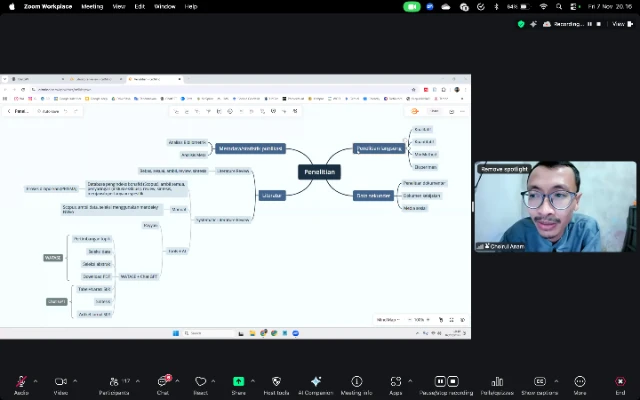The width and height of the screenshot is (640, 400).
Task: Open the View dropdown at top right
Action: pyautogui.click(x=618, y=24)
